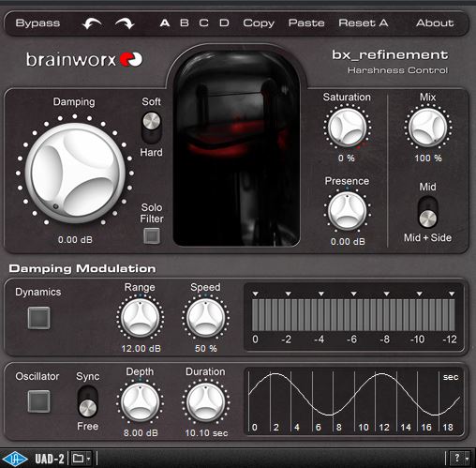Open the UAD-2 preset folder icon
The width and height of the screenshot is (476, 468).
78,459
